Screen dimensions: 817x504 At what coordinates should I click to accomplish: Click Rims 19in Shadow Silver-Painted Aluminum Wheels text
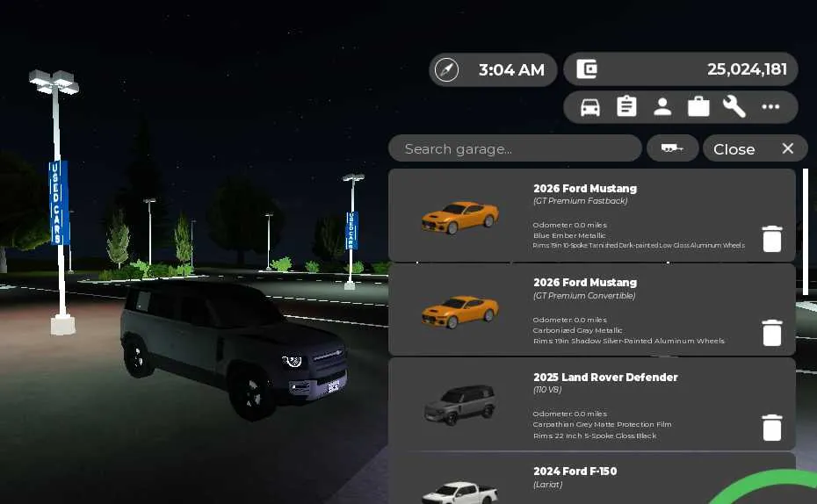[x=629, y=341]
